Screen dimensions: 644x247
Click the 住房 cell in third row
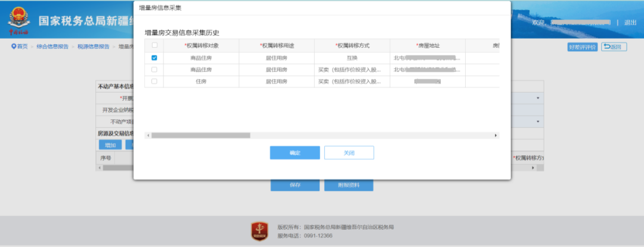202,81
